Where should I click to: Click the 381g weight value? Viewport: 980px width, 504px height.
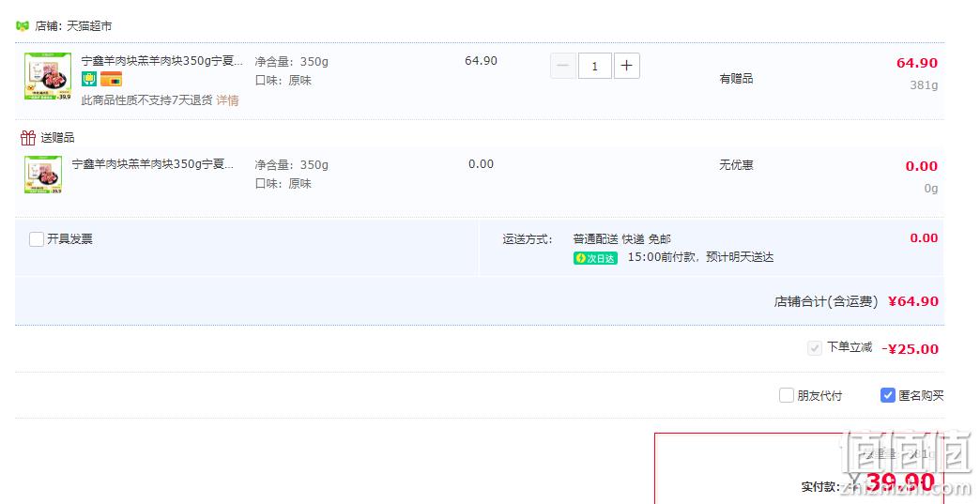coord(924,84)
